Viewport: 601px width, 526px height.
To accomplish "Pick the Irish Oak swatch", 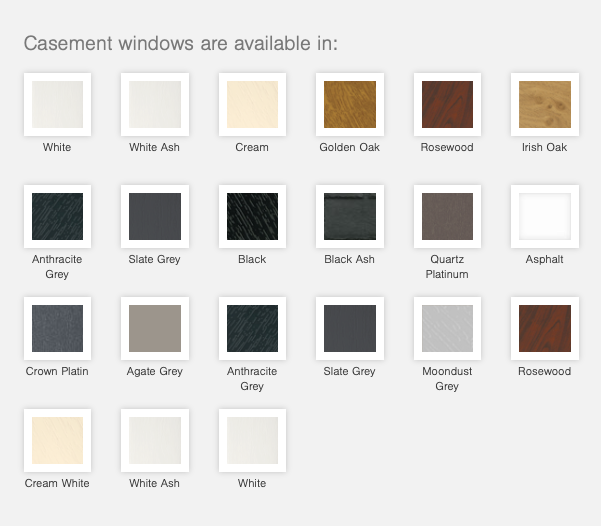I will point(545,104).
